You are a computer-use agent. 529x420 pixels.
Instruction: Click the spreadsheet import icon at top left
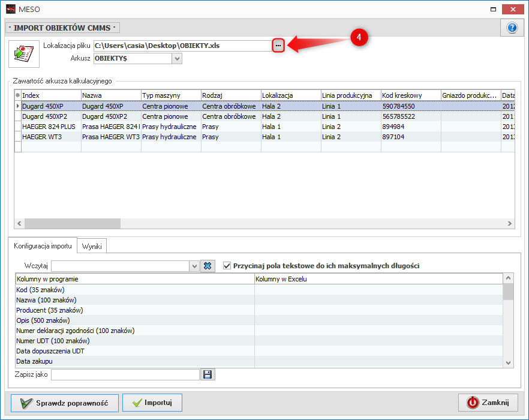(24, 54)
